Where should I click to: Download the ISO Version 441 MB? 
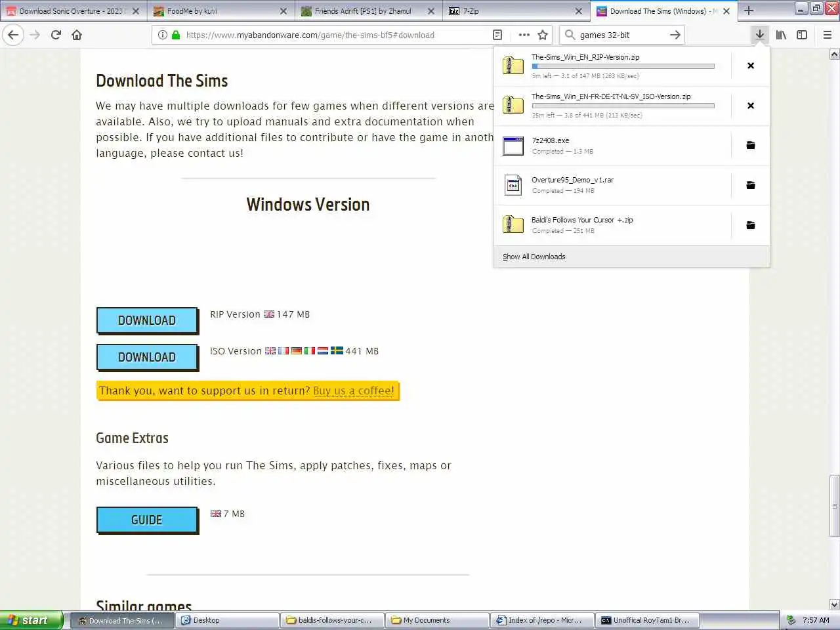click(x=147, y=357)
